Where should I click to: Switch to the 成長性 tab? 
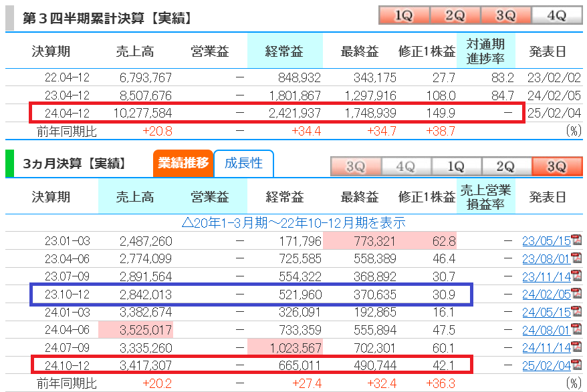(x=244, y=164)
